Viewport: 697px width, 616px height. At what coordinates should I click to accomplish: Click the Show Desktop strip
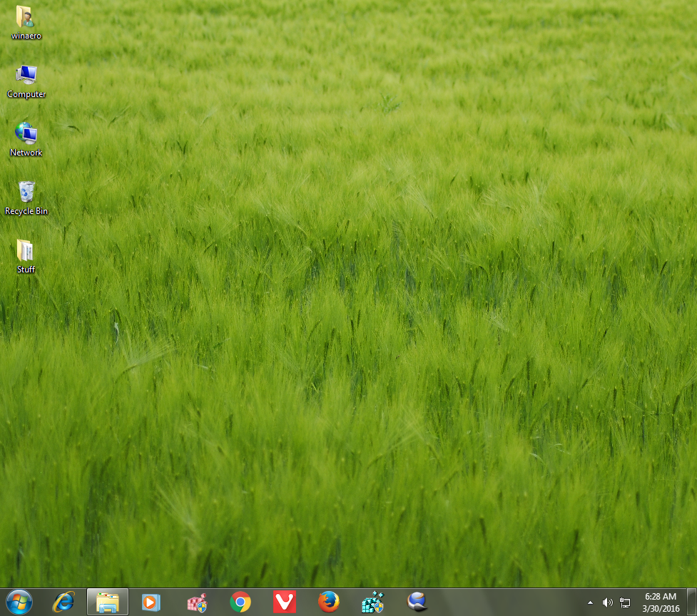(692, 602)
